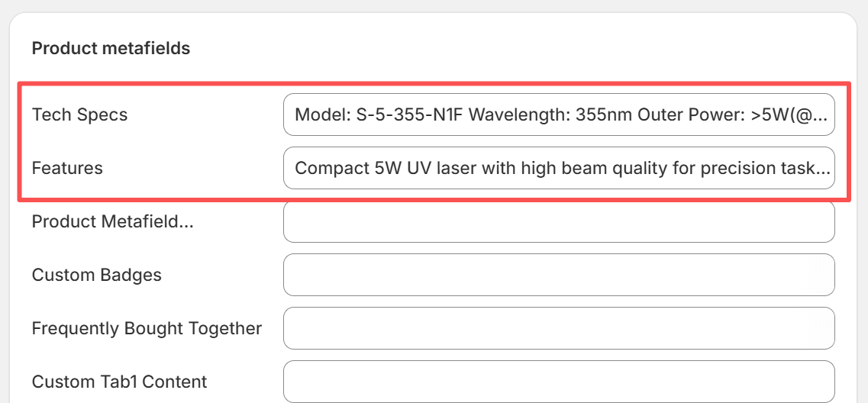
Task: Click the Tech Specs input field
Action: click(x=558, y=115)
